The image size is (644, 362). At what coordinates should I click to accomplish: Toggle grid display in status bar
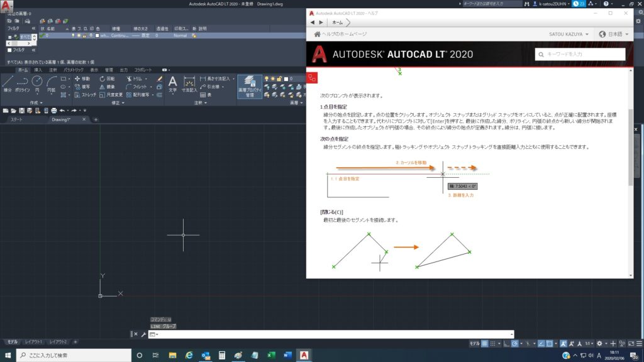(485, 344)
